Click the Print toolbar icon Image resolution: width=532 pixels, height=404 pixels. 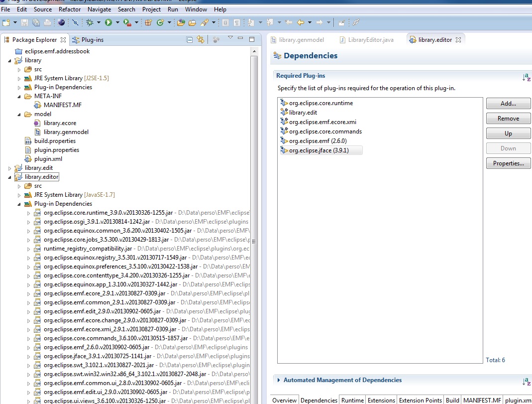point(47,23)
